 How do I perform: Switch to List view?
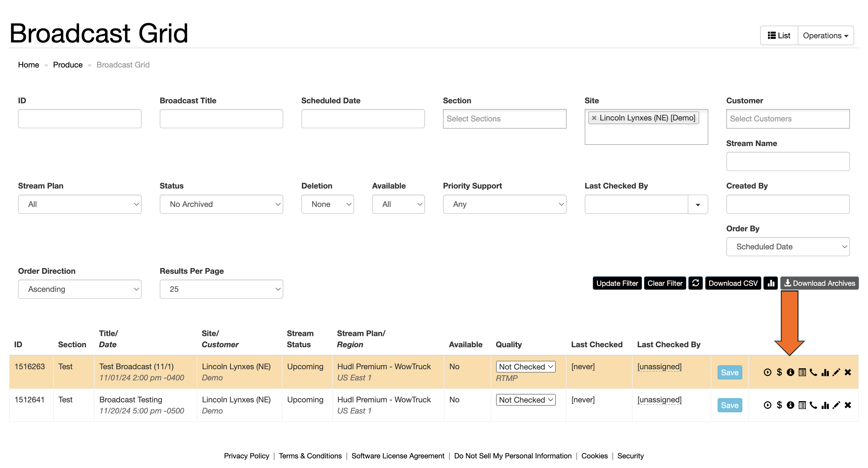click(x=779, y=35)
